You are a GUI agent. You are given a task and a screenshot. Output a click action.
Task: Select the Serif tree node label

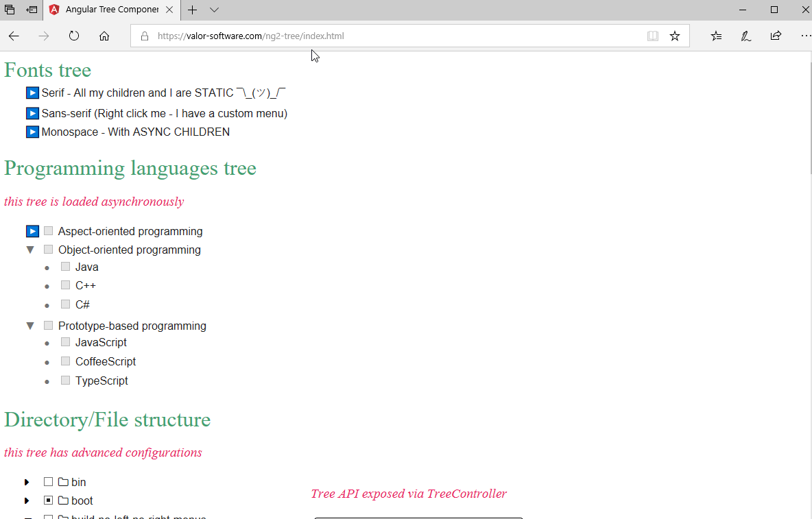click(164, 93)
